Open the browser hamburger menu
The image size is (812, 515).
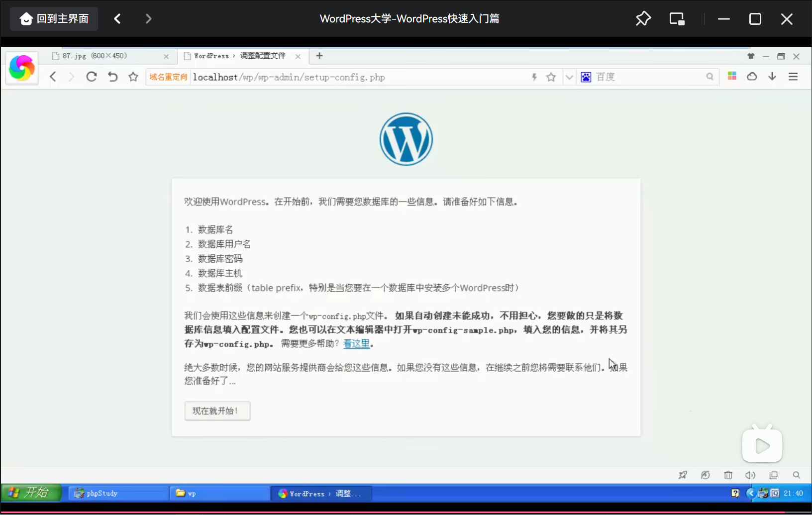pyautogui.click(x=793, y=77)
